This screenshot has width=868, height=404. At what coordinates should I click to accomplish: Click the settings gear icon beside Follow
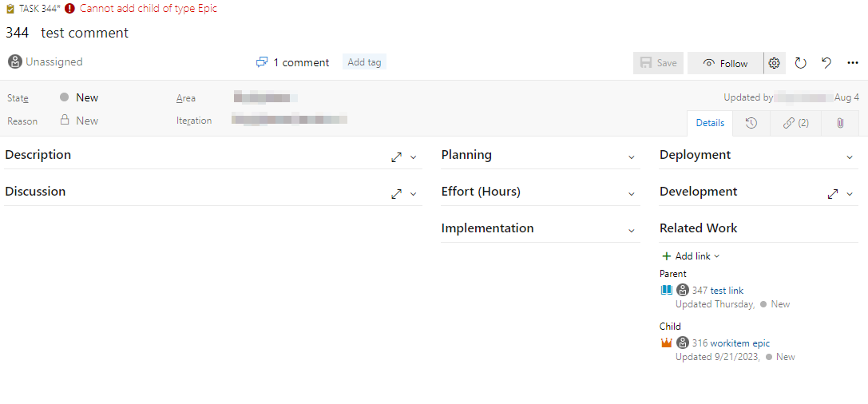[x=774, y=63]
